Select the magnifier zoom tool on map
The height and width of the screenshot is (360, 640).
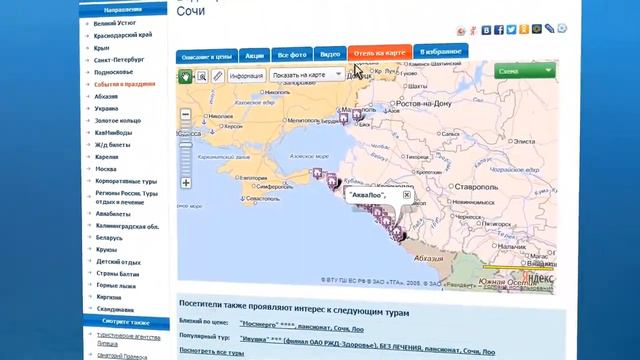(202, 76)
